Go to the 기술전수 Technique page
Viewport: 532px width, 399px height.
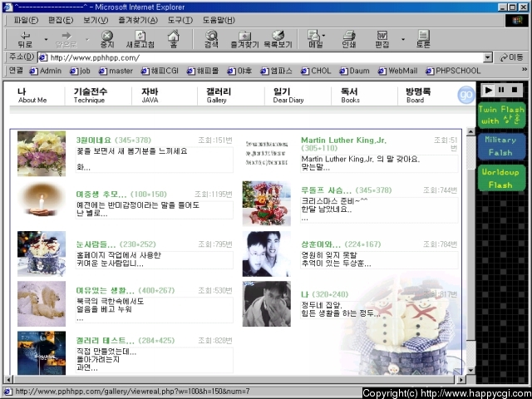[x=91, y=96]
